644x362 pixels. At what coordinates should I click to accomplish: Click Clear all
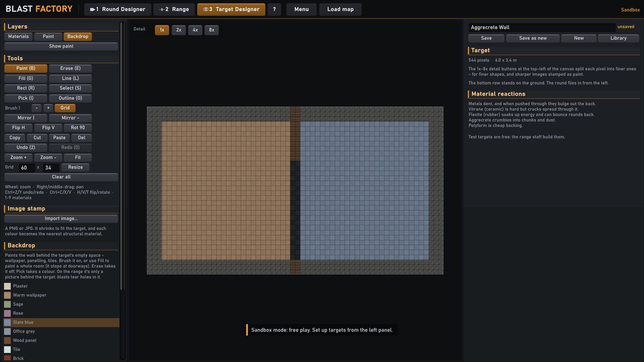61,177
